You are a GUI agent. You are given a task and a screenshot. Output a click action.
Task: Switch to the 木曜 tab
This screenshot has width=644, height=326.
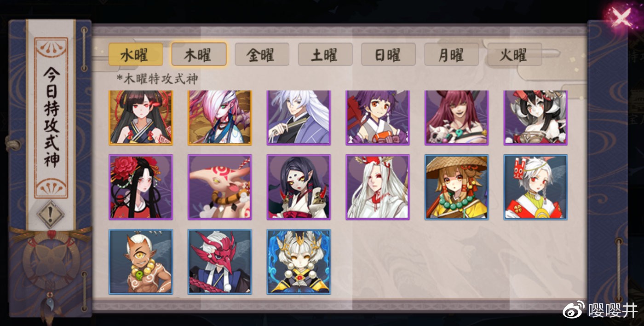199,54
